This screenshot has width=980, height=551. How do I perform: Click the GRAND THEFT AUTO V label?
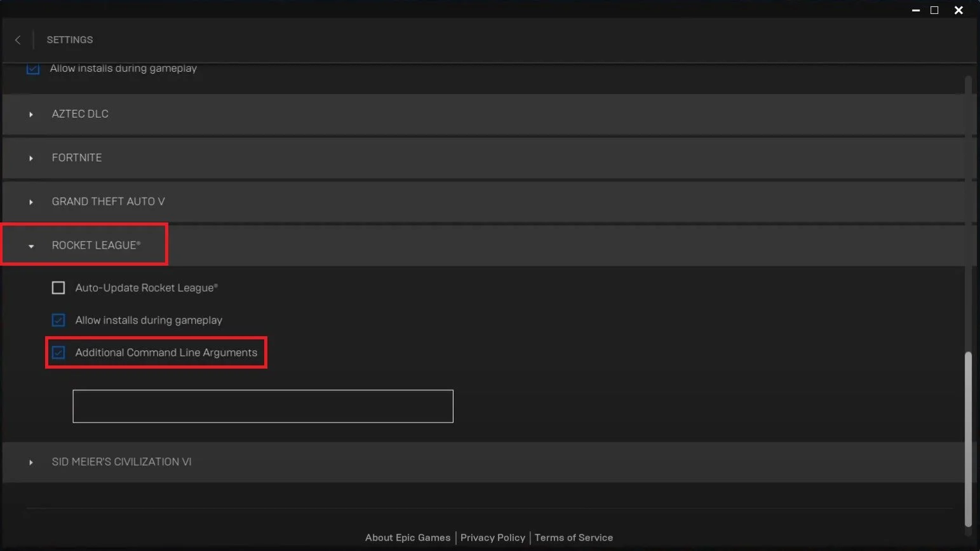(108, 201)
